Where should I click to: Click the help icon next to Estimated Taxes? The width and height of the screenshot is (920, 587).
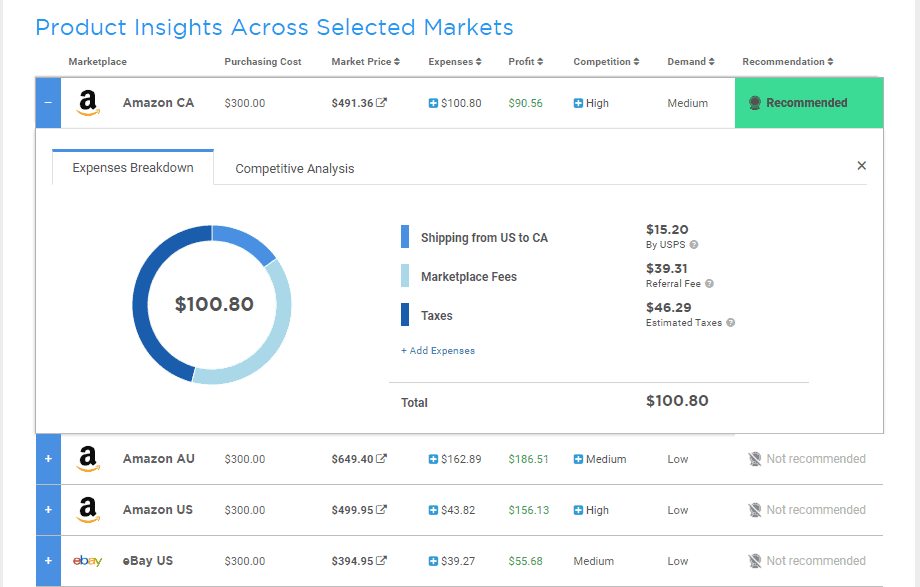point(731,323)
